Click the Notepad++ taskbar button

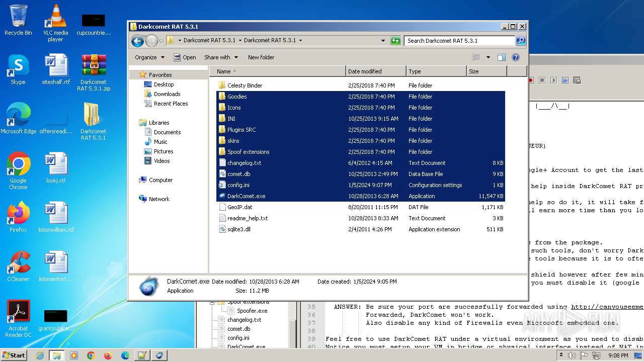[142, 355]
